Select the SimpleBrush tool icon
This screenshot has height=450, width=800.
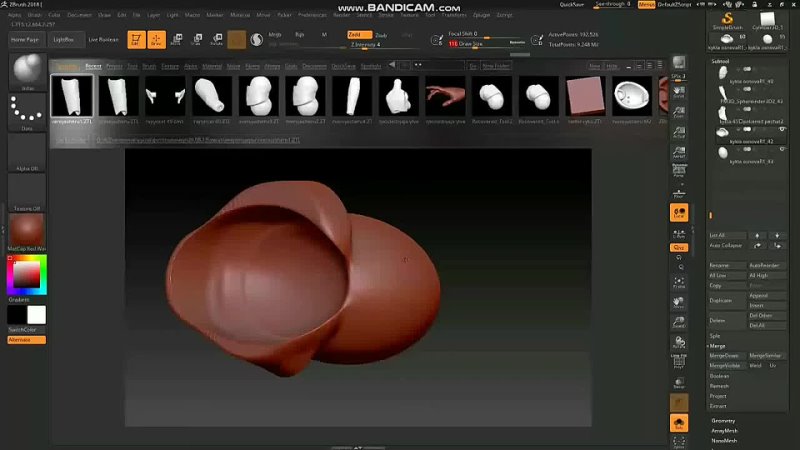[x=728, y=21]
